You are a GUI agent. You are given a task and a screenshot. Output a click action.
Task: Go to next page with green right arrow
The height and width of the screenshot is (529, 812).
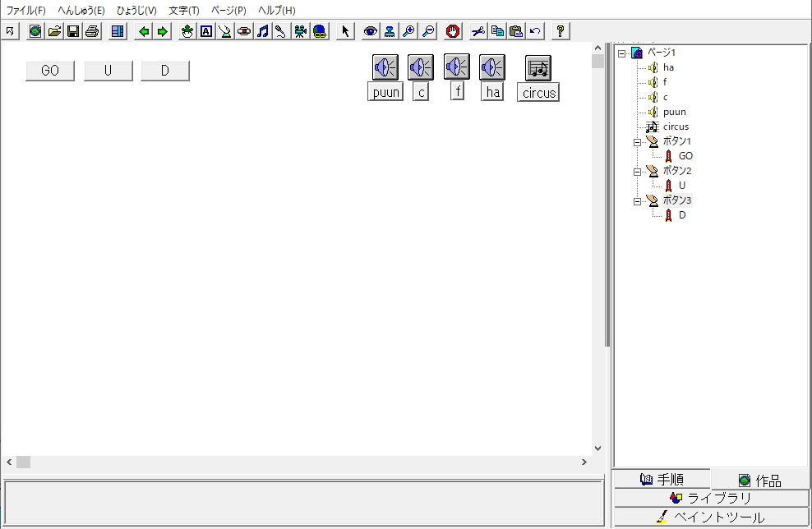[163, 31]
